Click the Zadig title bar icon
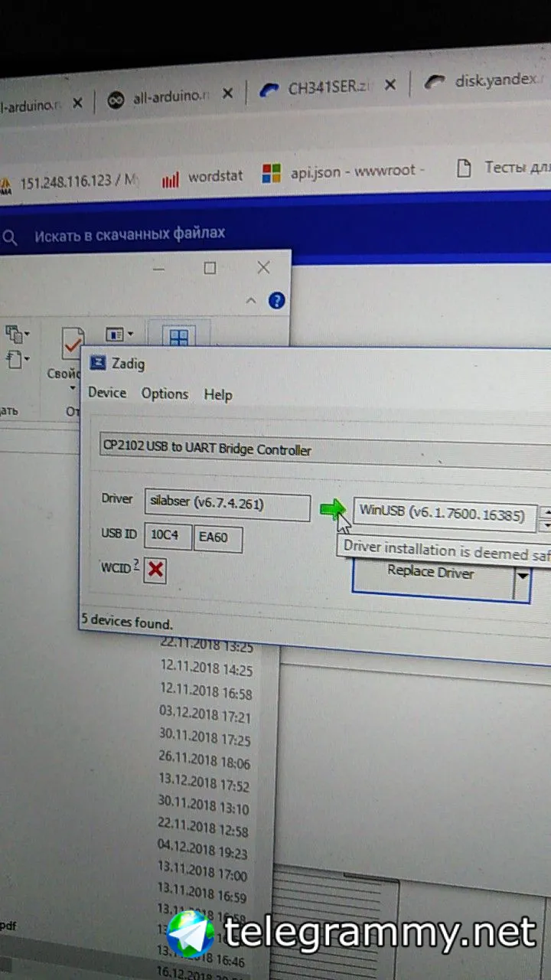 coord(98,363)
